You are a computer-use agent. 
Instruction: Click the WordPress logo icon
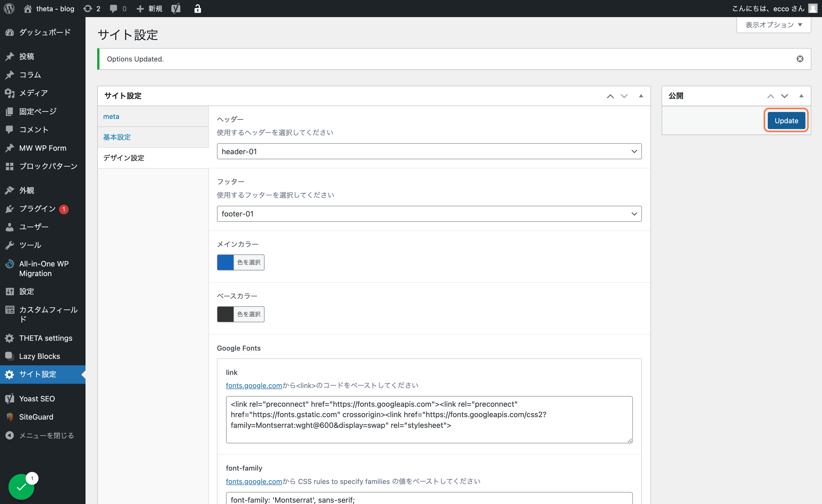coord(9,8)
